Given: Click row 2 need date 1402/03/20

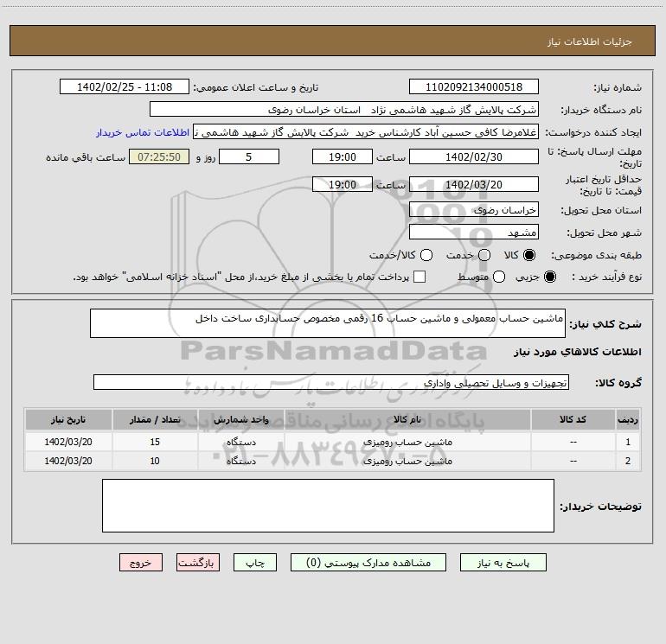Looking at the screenshot, I should pyautogui.click(x=68, y=461).
